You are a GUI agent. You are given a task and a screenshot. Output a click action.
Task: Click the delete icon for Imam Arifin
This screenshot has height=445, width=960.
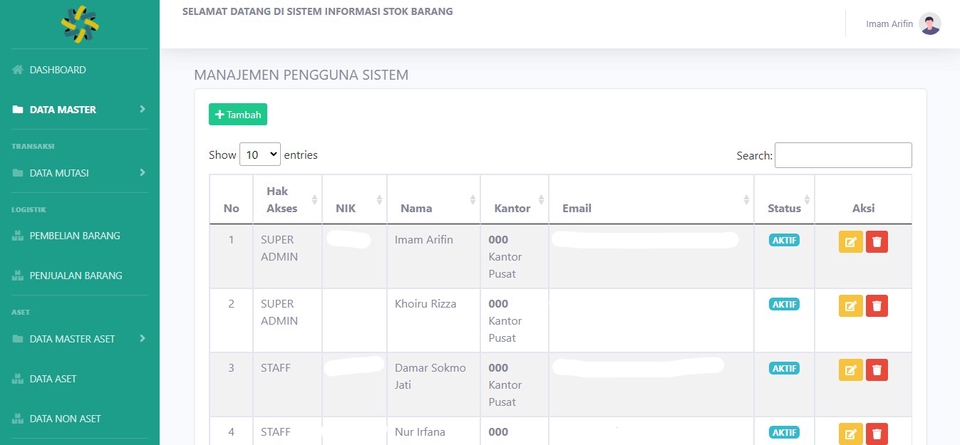(877, 242)
